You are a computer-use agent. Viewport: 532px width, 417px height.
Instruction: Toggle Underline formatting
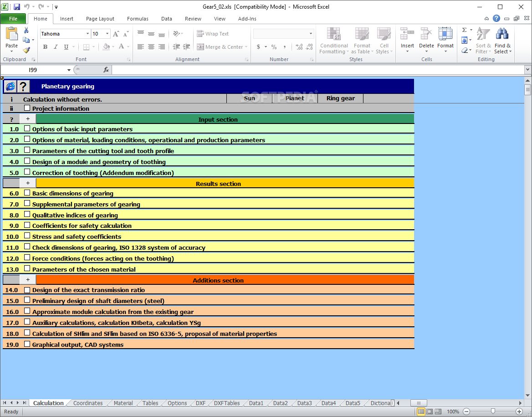pos(66,47)
